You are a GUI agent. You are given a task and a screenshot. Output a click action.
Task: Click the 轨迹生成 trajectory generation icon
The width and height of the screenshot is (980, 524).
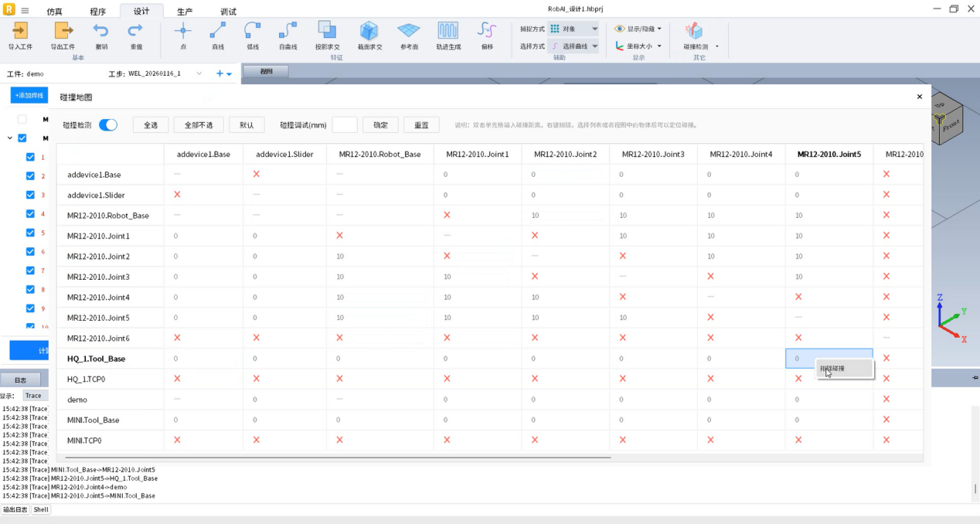[x=448, y=31]
